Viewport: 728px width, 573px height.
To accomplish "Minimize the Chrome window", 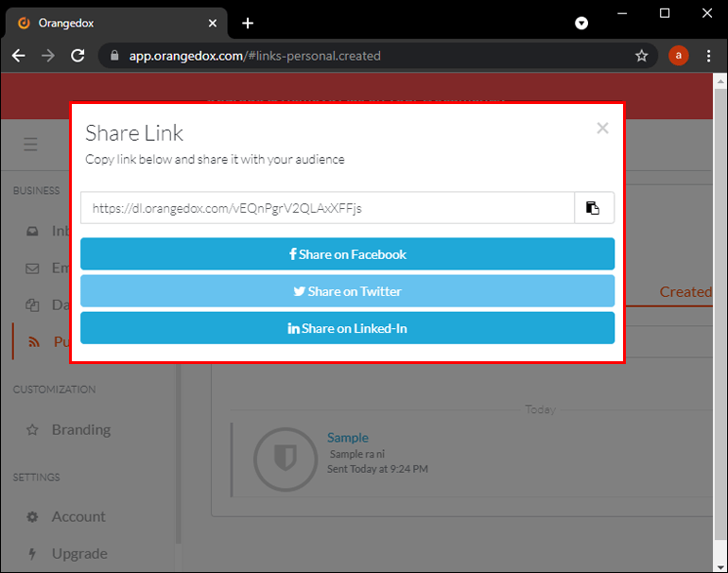I will pos(622,13).
